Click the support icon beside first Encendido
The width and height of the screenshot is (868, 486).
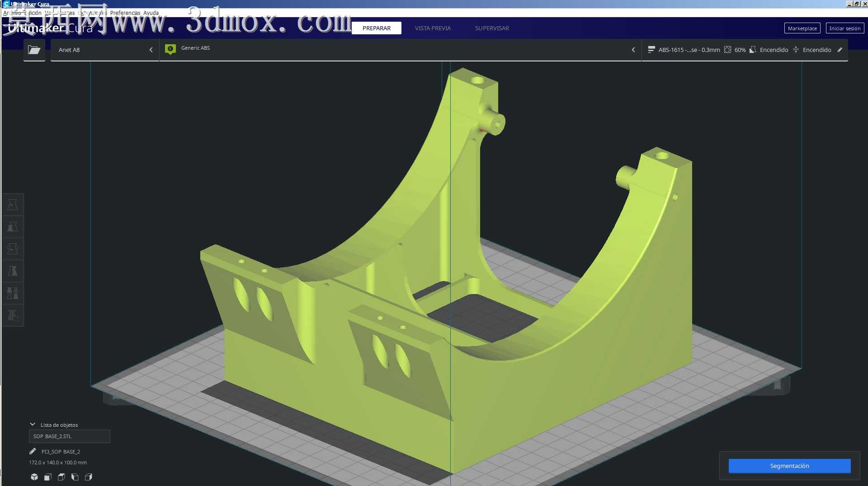click(x=753, y=50)
